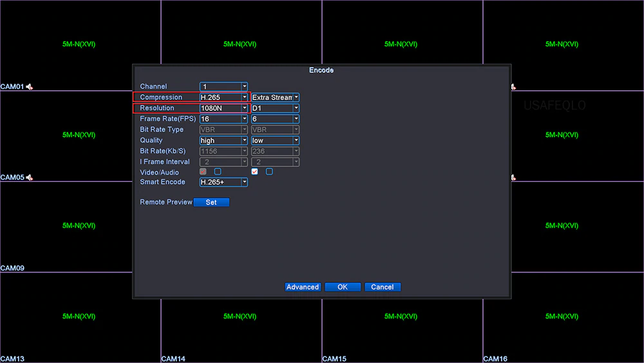Open the Advanced settings button

pos(303,287)
